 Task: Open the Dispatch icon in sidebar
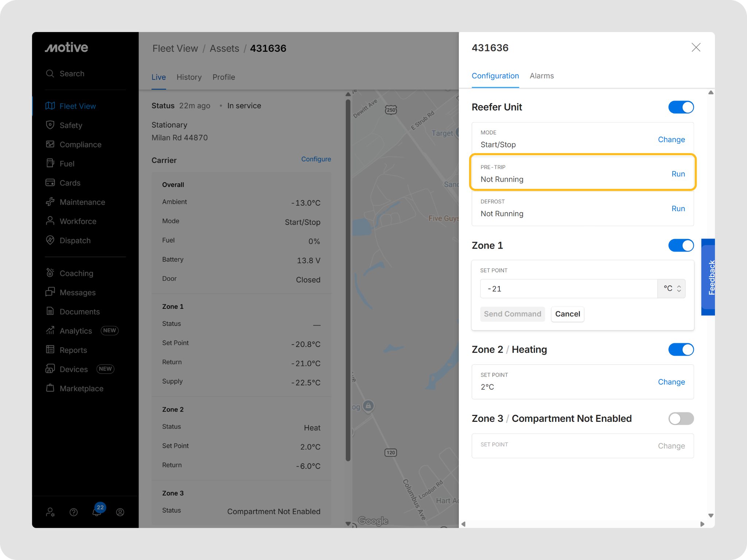(x=50, y=240)
